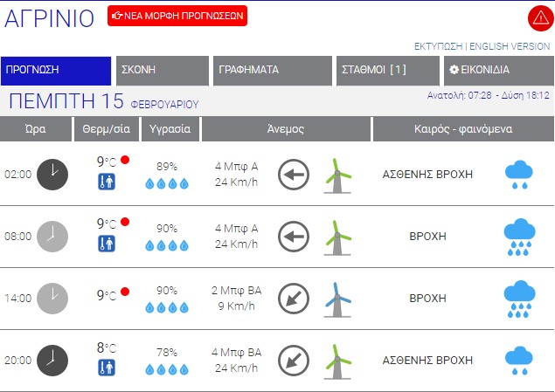
Task: Click the 20:00 wind turbine icon
Action: 336,361
